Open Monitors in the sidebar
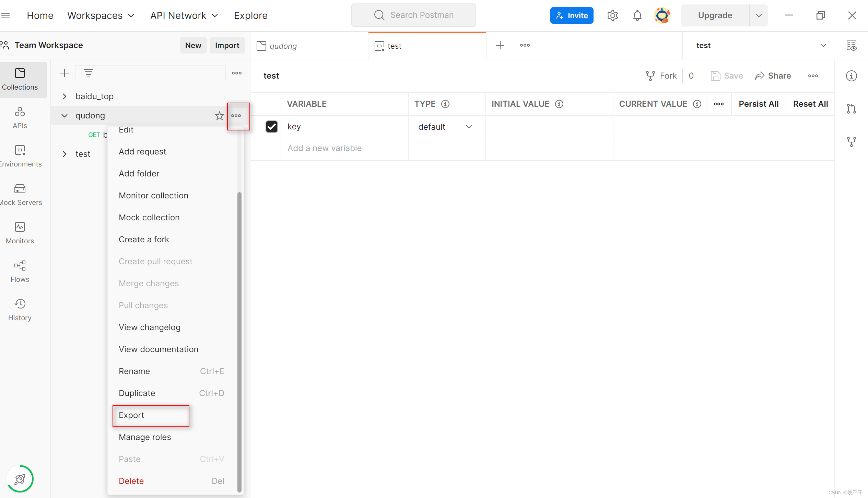 pyautogui.click(x=20, y=233)
